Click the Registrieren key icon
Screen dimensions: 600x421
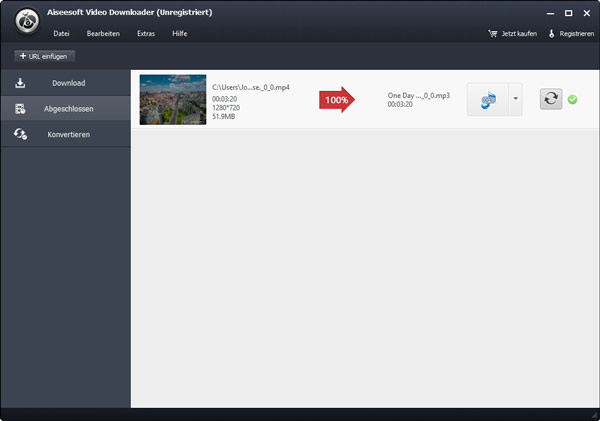pos(551,34)
